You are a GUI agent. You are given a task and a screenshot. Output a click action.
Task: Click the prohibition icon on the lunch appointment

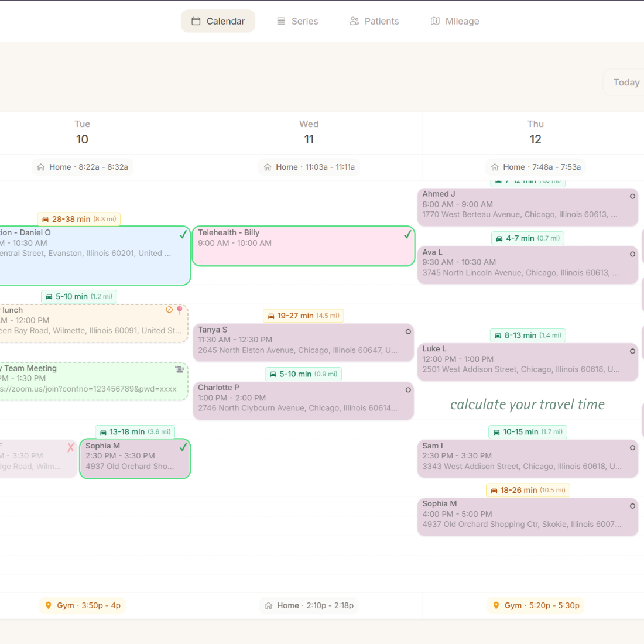point(169,309)
